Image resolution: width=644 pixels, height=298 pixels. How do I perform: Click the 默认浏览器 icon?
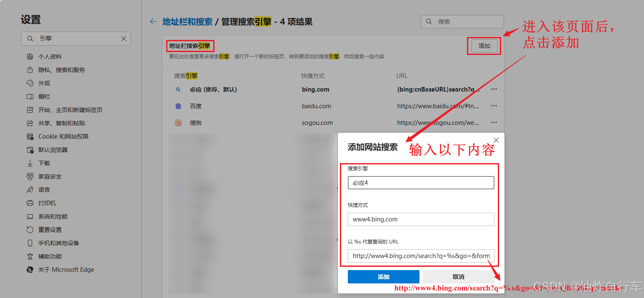[x=30, y=150]
